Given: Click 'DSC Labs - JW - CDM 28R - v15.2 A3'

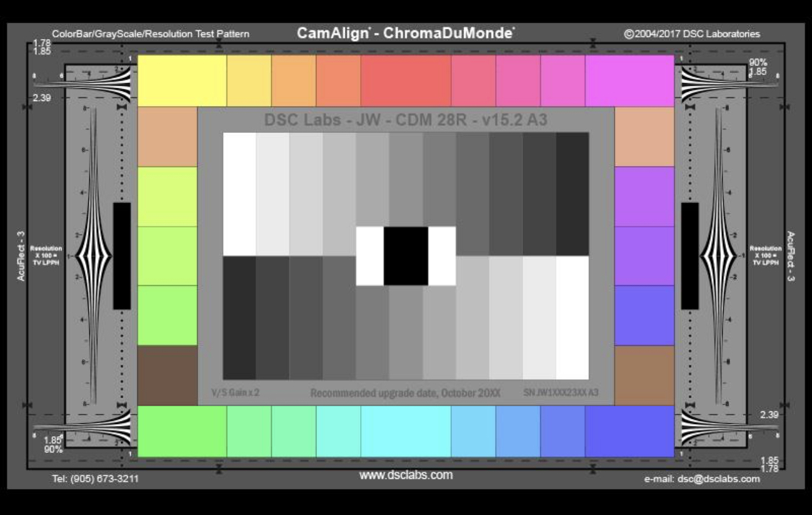Looking at the screenshot, I should (406, 120).
